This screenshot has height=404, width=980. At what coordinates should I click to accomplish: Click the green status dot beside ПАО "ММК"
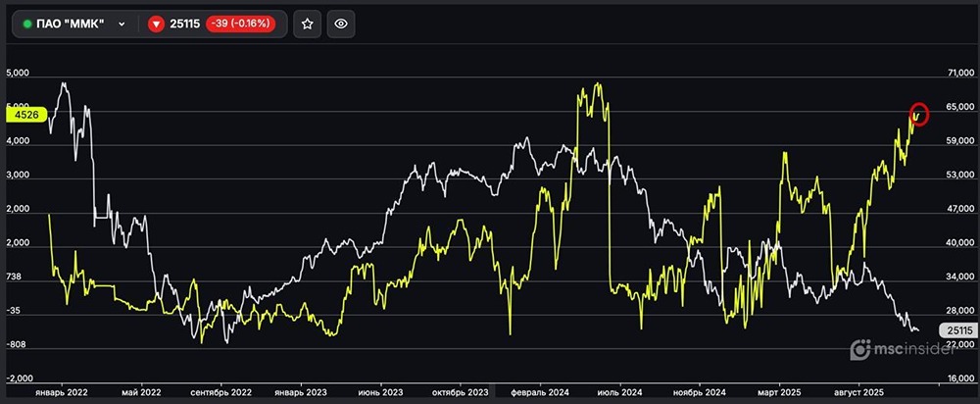26,24
